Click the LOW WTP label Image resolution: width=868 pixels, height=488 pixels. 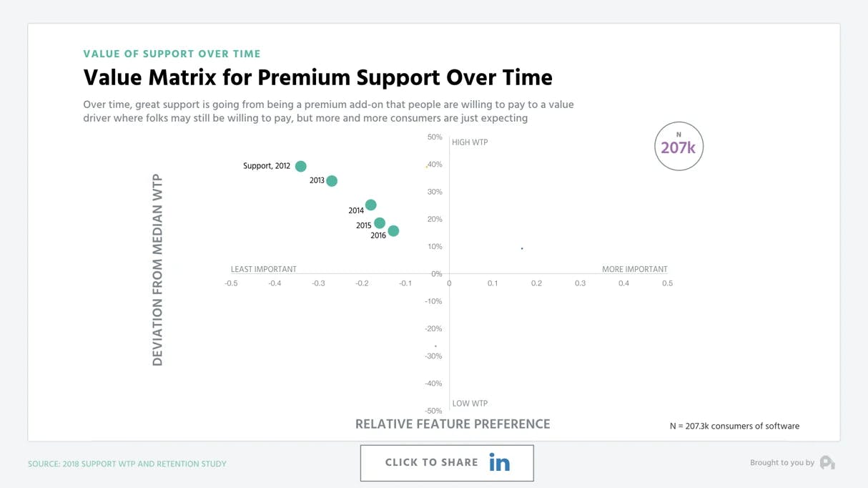click(470, 404)
